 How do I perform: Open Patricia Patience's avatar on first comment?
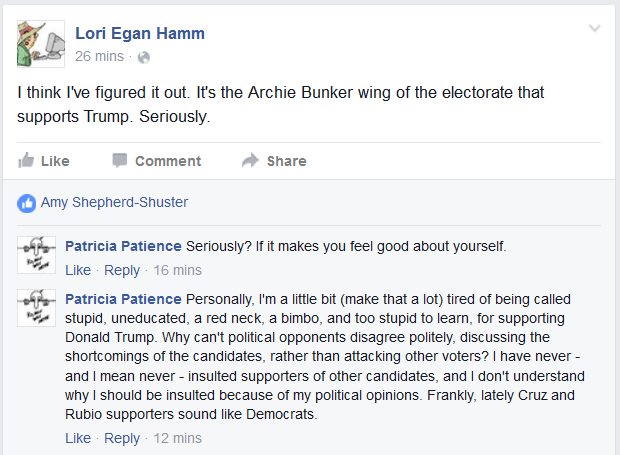(36, 255)
